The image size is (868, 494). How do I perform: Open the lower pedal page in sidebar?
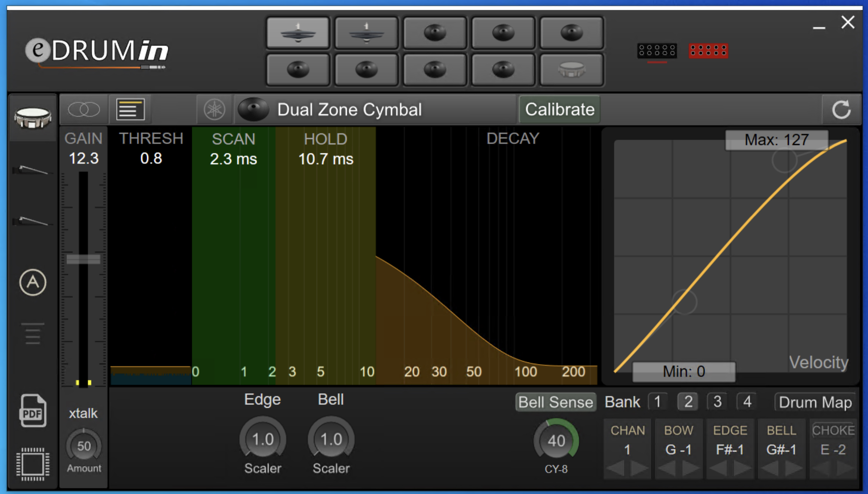[33, 221]
